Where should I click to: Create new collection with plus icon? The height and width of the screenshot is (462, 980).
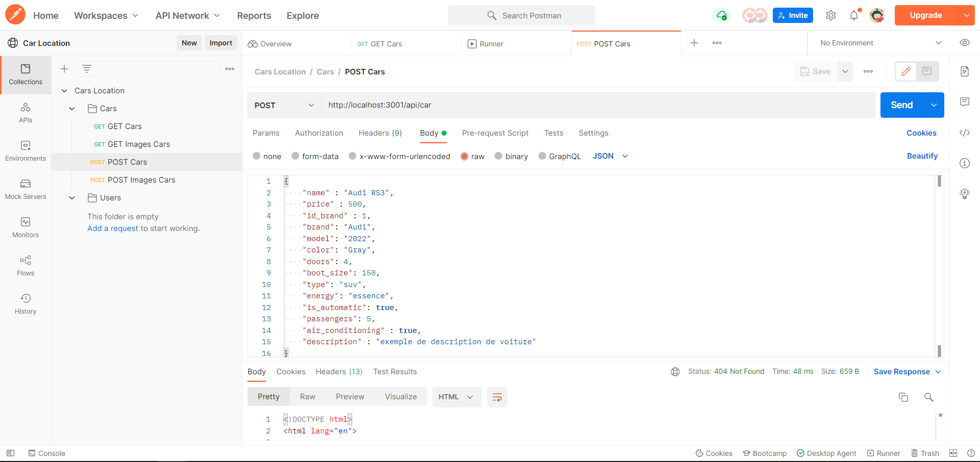[x=64, y=69]
